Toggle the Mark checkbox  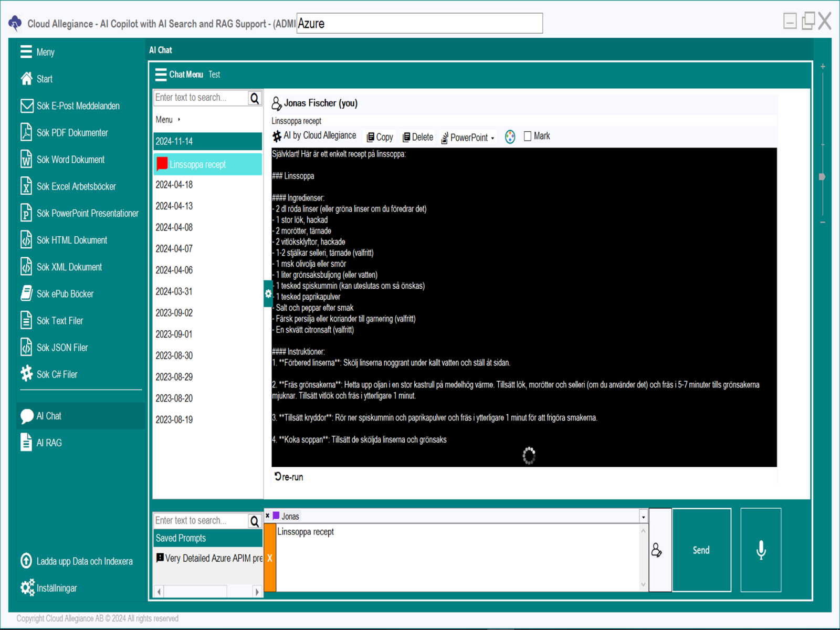point(528,136)
